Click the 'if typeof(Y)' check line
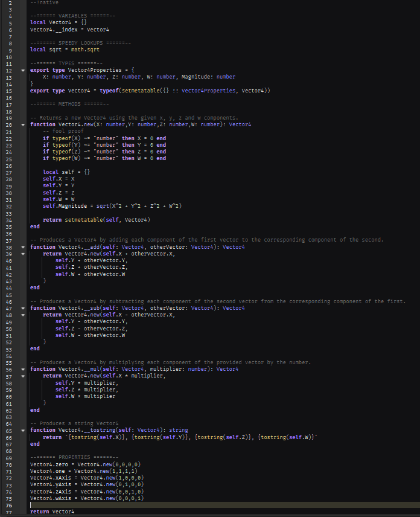This screenshot has height=517, width=420. (104, 145)
